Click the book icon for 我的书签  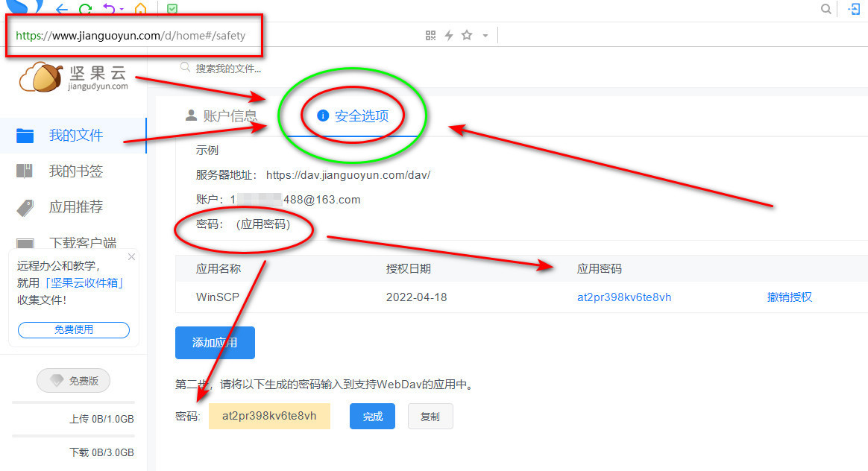coord(25,171)
